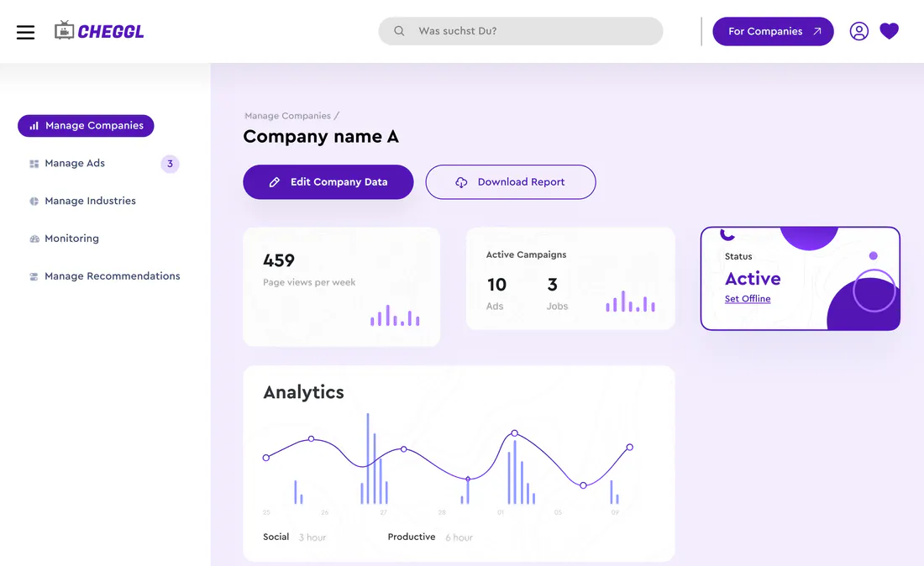Screen dimensions: 924x566
Task: Click the Monitoring gauge icon
Action: tap(34, 239)
